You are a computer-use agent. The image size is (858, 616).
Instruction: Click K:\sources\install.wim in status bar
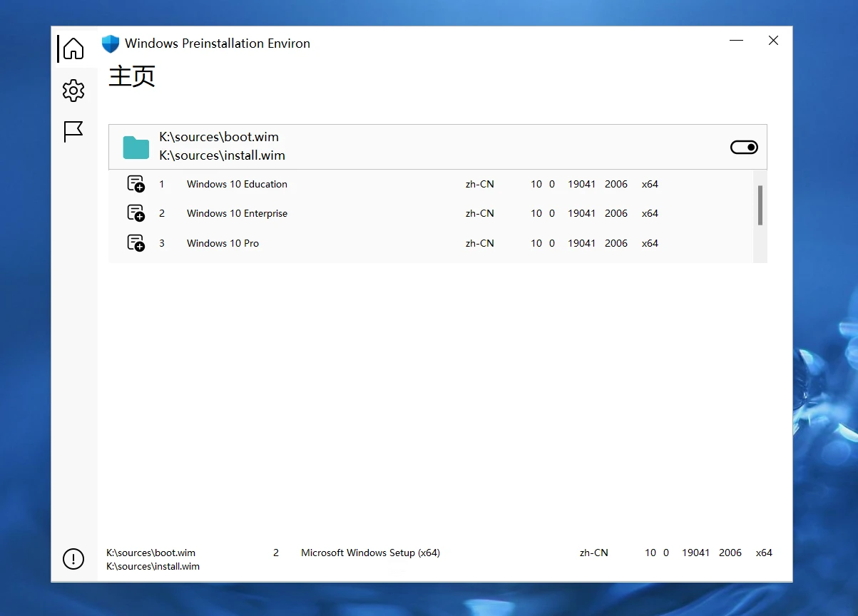tap(153, 566)
